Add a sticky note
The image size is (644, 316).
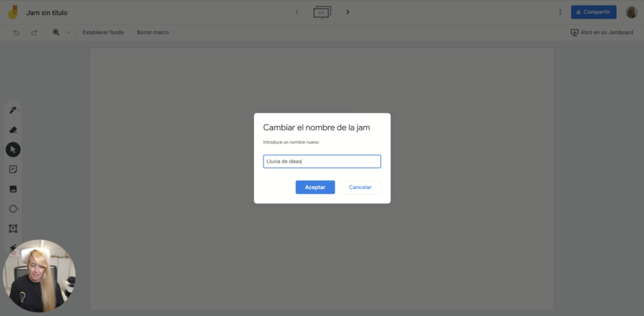pyautogui.click(x=13, y=169)
